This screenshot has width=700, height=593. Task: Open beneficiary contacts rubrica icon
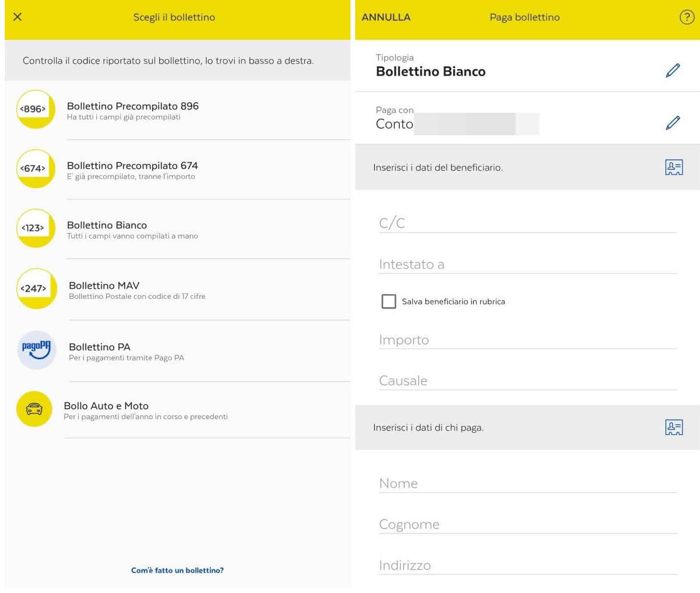click(674, 167)
